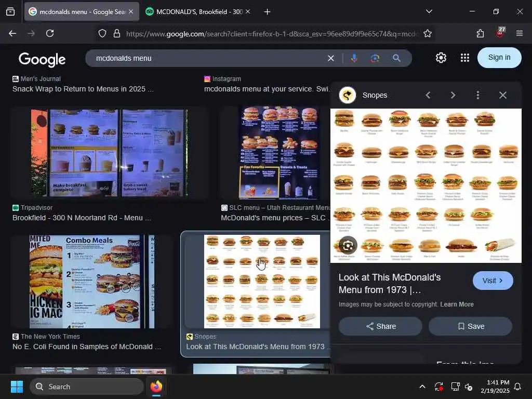Open SLC menu prices thumbnail
This screenshot has width=532, height=399.
[x=279, y=153]
